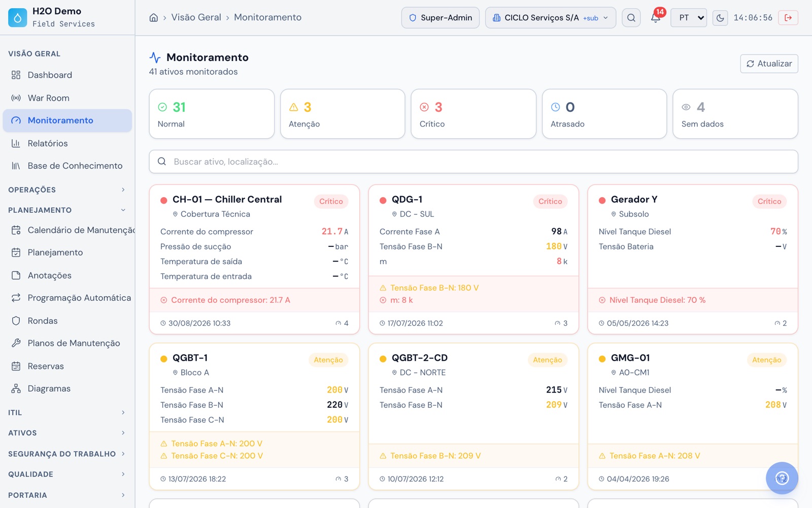
Task: Filter by Atrasado status card
Action: coord(604,114)
